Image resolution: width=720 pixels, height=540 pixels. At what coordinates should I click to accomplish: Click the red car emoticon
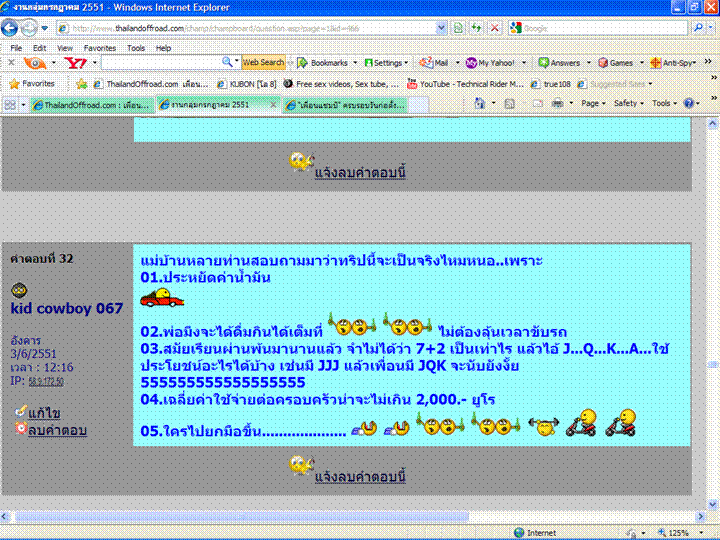[162, 298]
